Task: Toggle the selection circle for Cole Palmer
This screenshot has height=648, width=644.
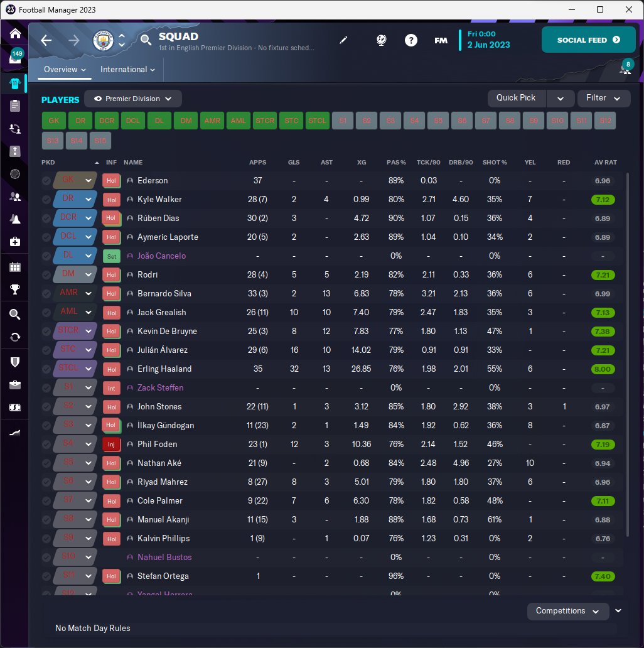Action: (x=46, y=501)
